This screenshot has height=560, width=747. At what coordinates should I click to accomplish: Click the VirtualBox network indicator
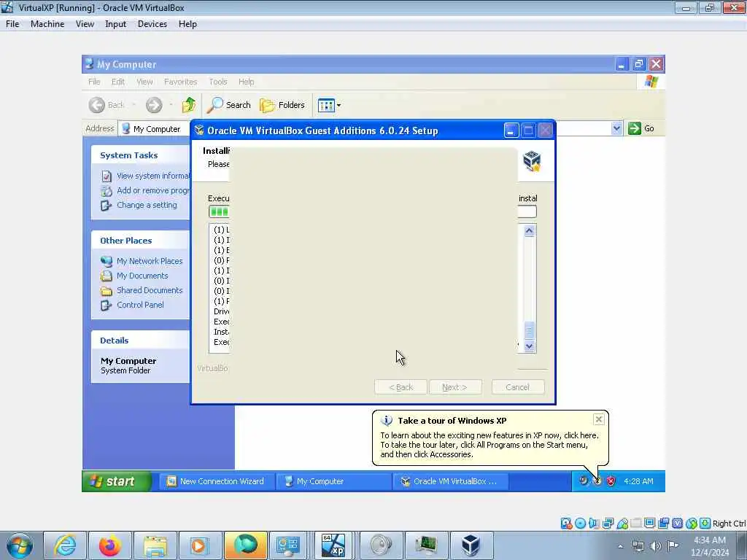608,524
